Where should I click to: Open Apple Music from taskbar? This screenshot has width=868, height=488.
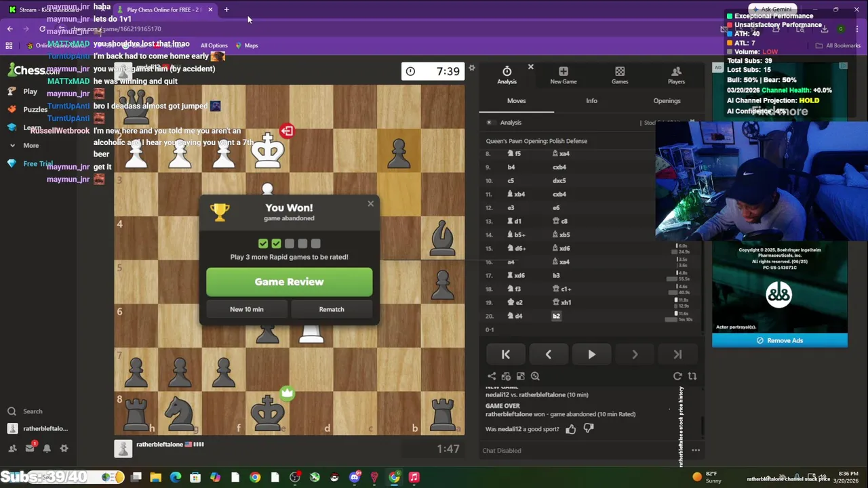414,477
